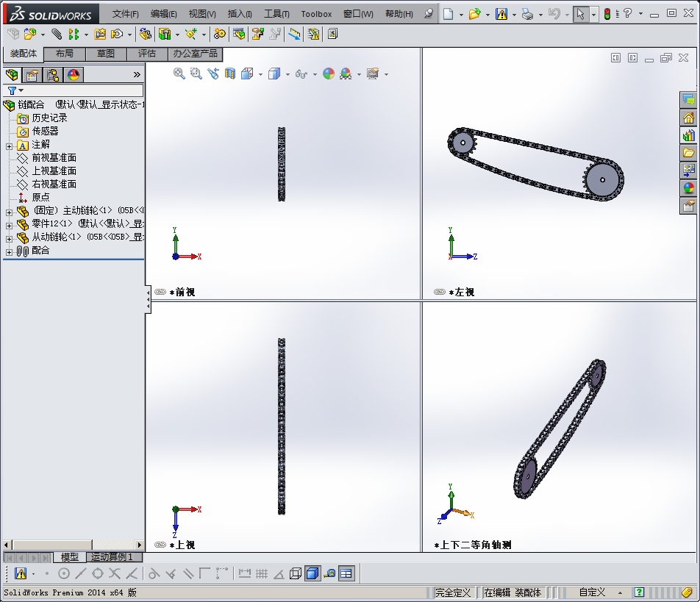Viewport: 700px width, 602px height.
Task: Click the Show Hidden Components icon
Action: coord(145,34)
